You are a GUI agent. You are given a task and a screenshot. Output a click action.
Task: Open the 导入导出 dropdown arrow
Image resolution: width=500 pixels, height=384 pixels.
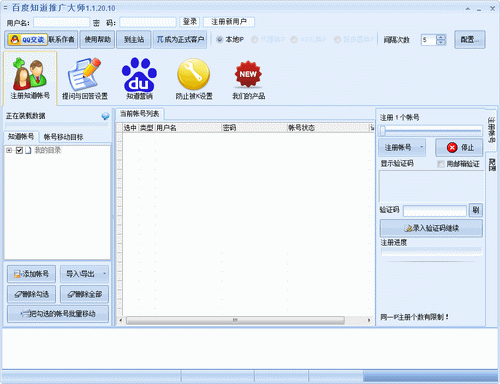(x=104, y=274)
